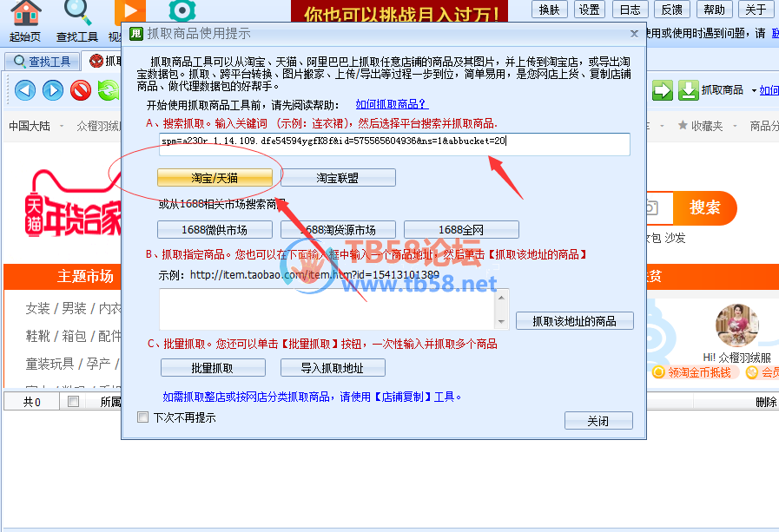779x532 pixels.
Task: Click the orange 搜索 button on Tmall page
Action: pos(704,207)
